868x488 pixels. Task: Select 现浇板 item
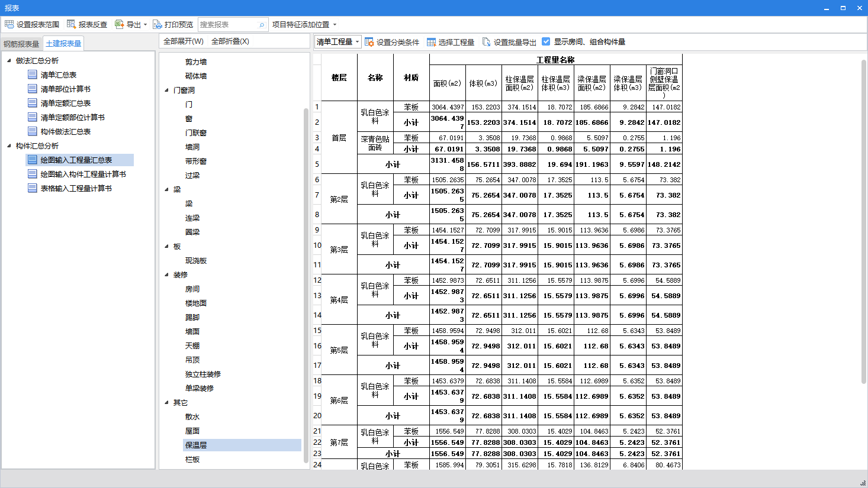pyautogui.click(x=196, y=260)
